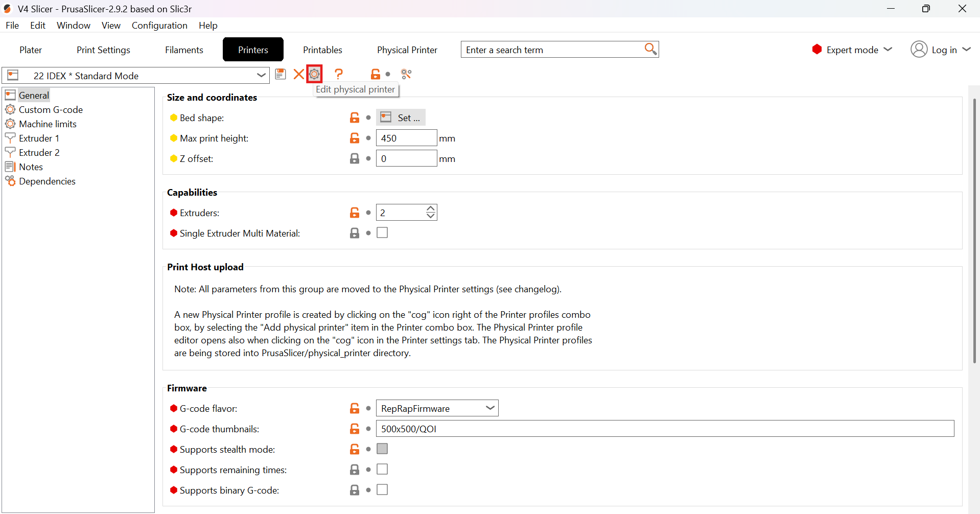Open the Physical Printer tab
Viewport: 980px width, 514px height.
click(407, 50)
